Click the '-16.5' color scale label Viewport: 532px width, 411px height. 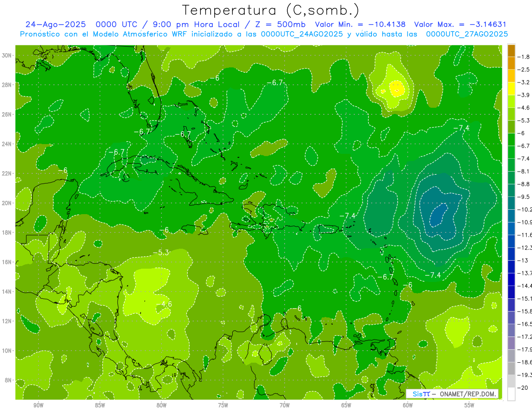coord(525,324)
